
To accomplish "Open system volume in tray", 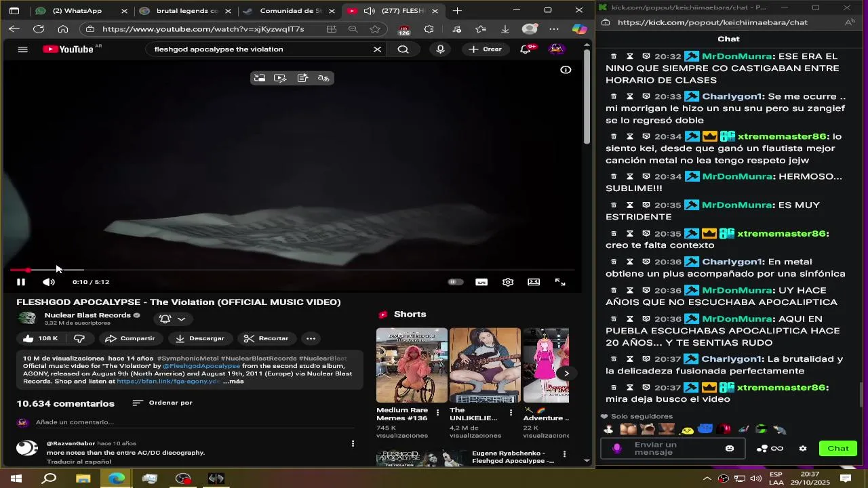I will (756, 479).
